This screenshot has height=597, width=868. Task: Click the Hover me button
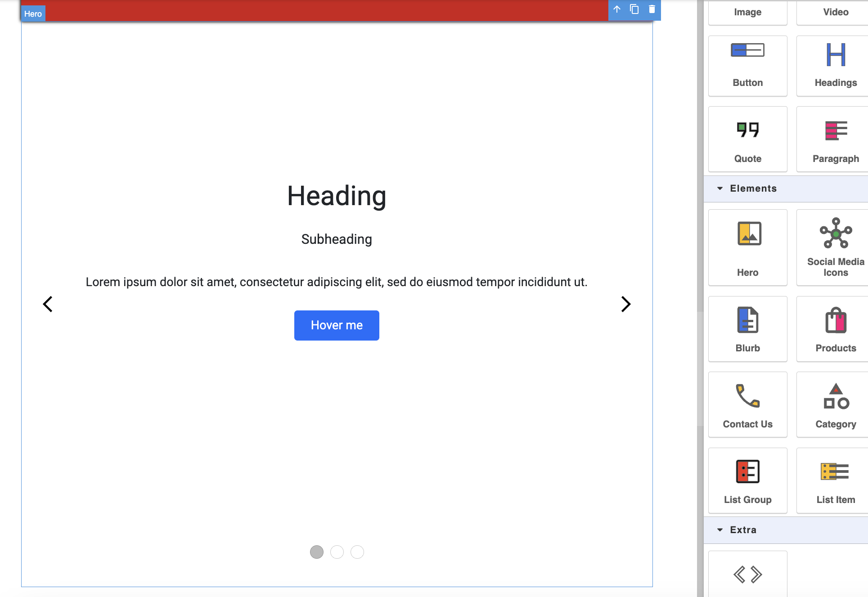337,325
